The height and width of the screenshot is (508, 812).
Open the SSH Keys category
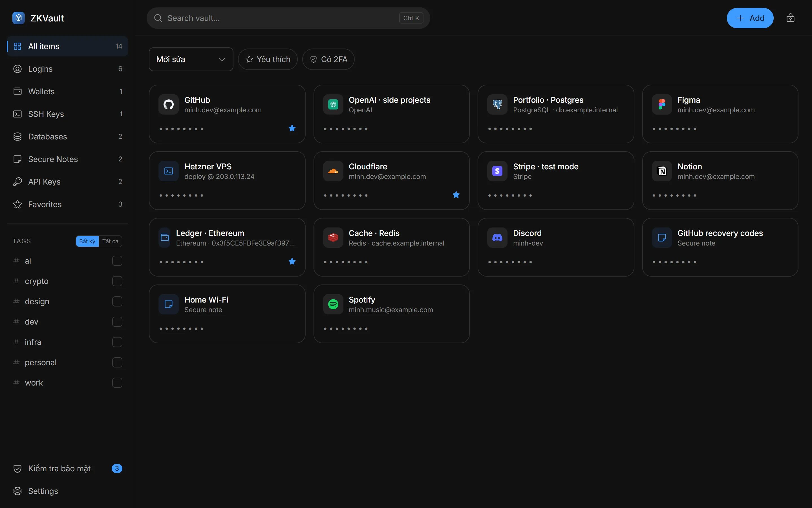67,114
